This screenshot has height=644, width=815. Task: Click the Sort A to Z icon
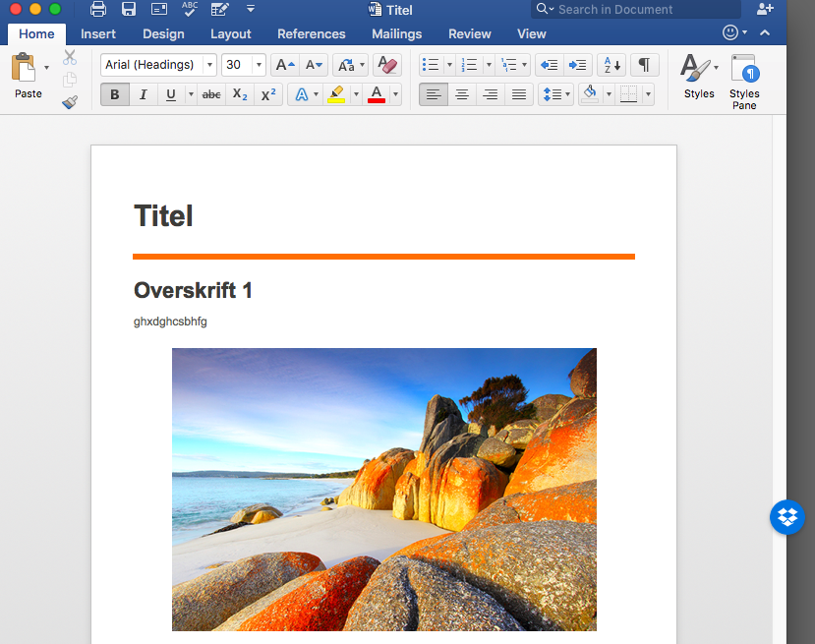(x=611, y=65)
